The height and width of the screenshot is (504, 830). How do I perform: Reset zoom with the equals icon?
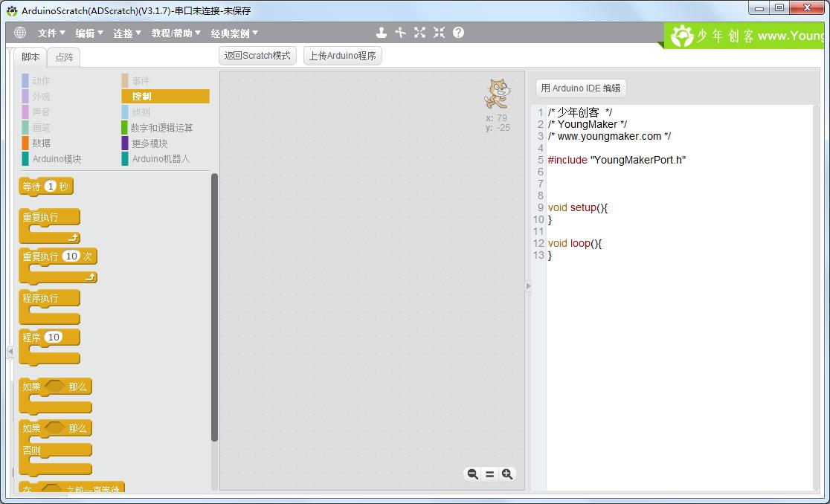coord(489,474)
